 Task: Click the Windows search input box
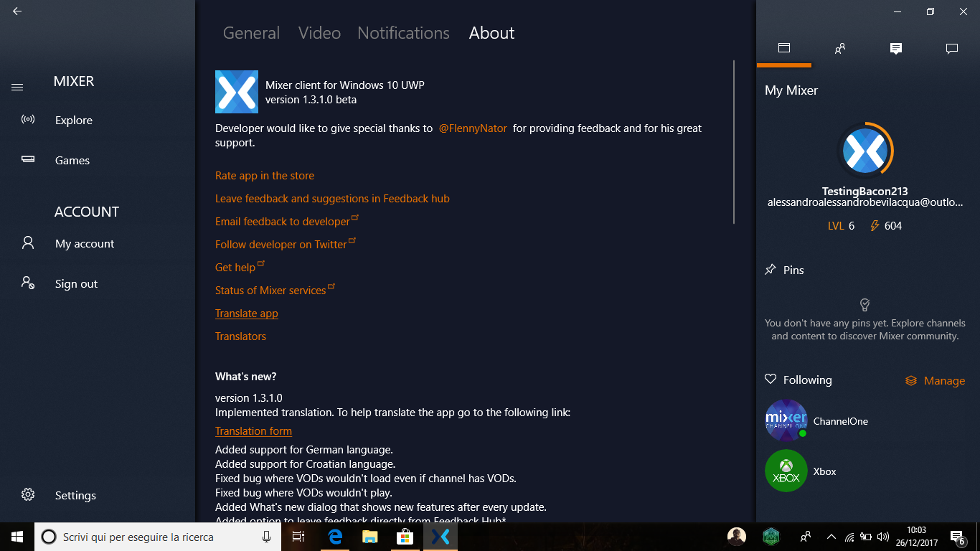pos(151,537)
